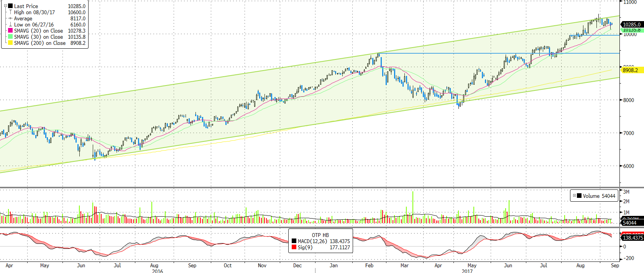Click the black Last Price color swatch

click(10, 6)
